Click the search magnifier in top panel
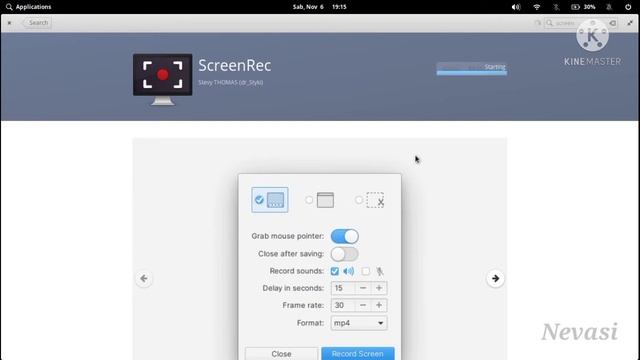Image resolution: width=640 pixels, height=360 pixels. (9, 7)
